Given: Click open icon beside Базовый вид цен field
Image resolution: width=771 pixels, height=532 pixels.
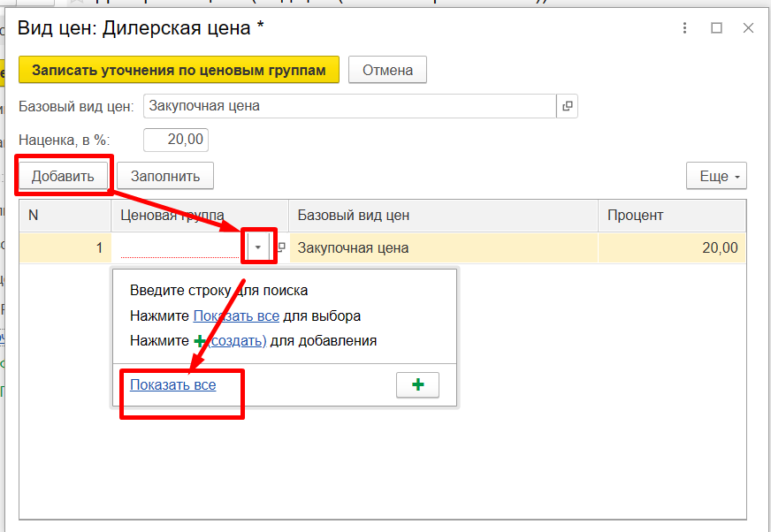Looking at the screenshot, I should [567, 106].
